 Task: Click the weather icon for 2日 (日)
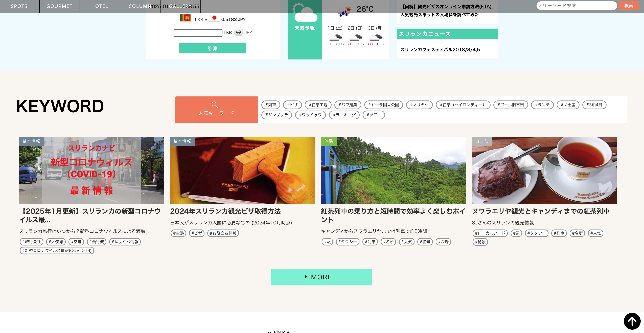[x=355, y=37]
